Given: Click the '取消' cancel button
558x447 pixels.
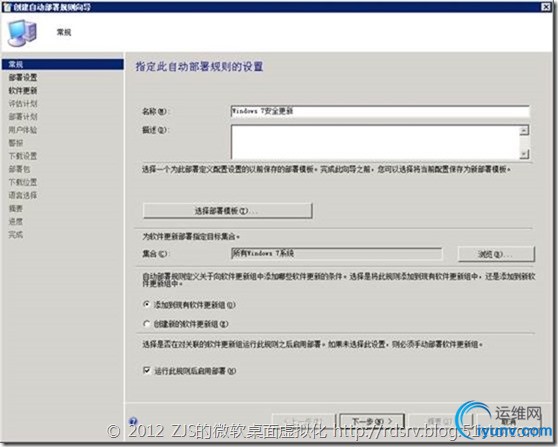Looking at the screenshot, I should [509, 421].
